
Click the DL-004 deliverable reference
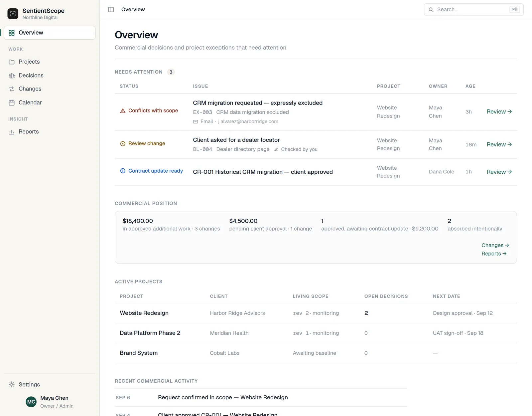pyautogui.click(x=202, y=149)
